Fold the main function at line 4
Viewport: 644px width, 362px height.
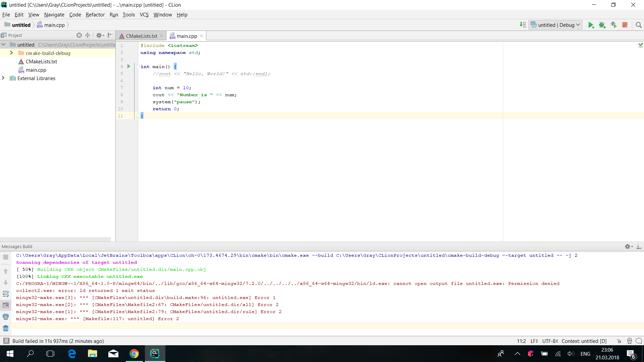coord(138,66)
